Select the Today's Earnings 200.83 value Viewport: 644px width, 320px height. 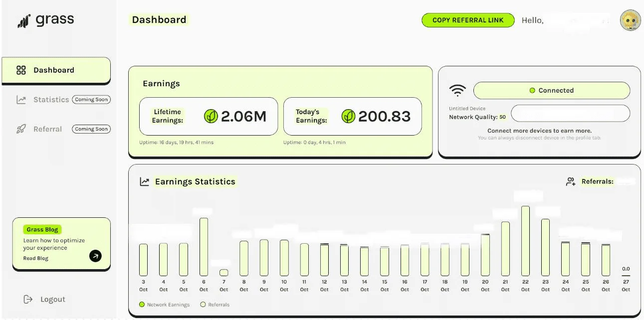pyautogui.click(x=384, y=117)
